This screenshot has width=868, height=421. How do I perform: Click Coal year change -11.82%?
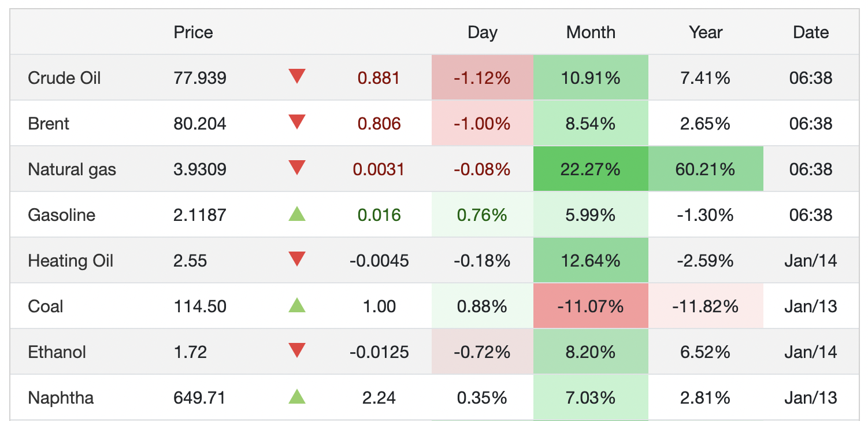[706, 306]
